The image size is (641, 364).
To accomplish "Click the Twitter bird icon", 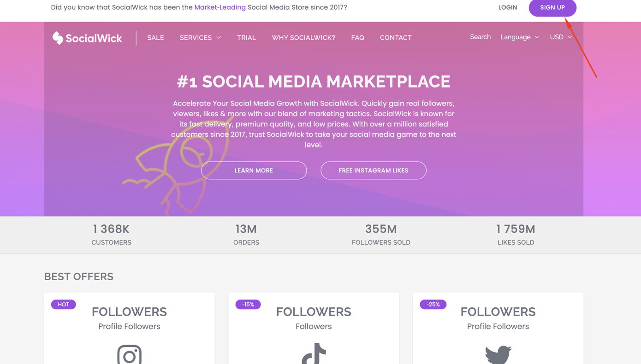I will [498, 354].
